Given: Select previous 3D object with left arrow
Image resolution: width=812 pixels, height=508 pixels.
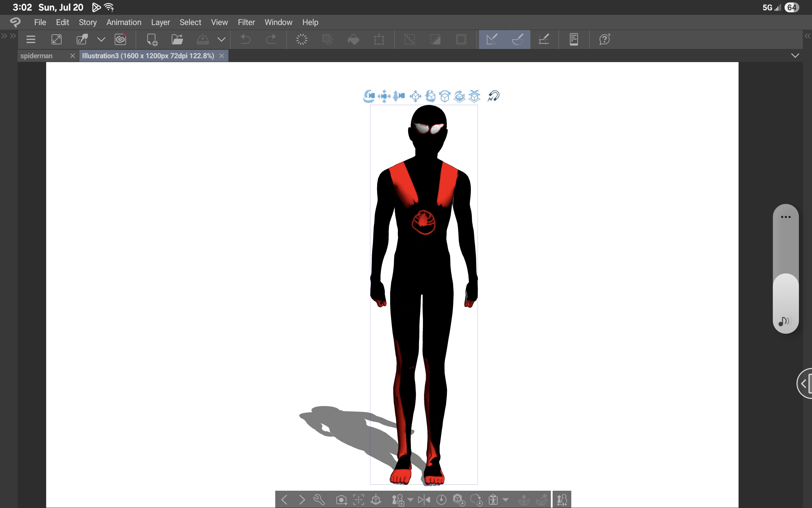Looking at the screenshot, I should (284, 500).
